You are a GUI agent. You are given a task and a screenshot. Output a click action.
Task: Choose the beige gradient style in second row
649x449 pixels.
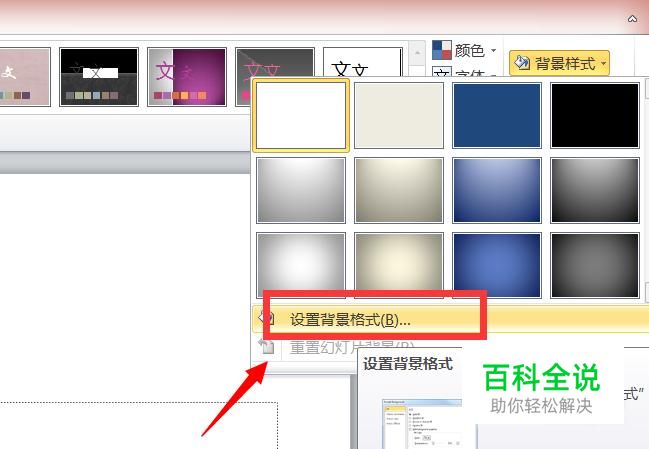pos(399,190)
